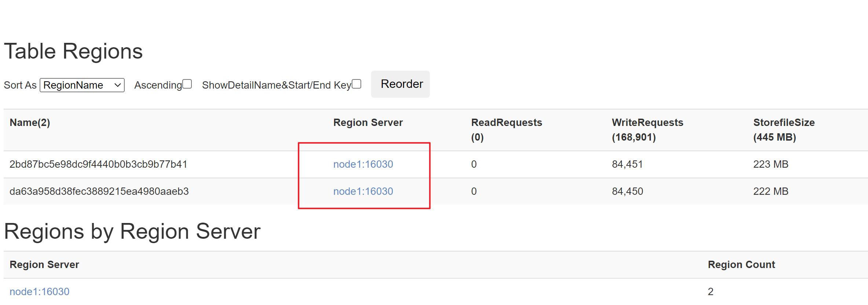Click the Region Server header in Table Regions
868x305 pixels.
click(x=368, y=123)
